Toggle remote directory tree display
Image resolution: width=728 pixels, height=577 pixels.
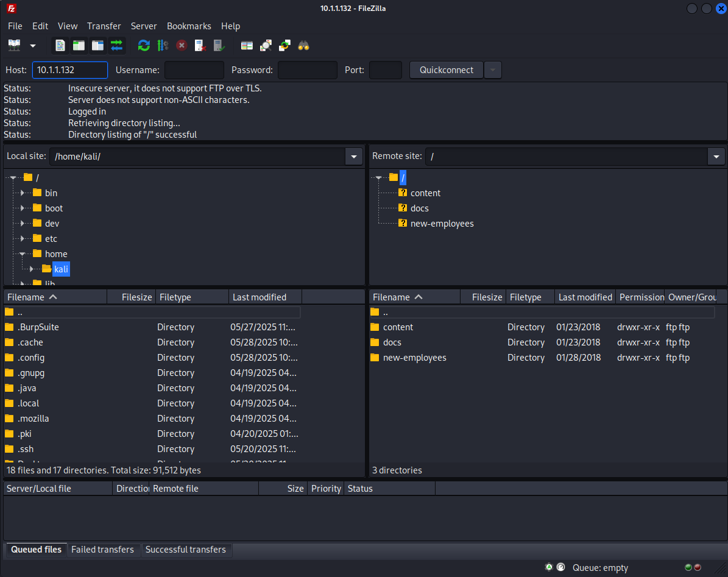click(x=97, y=45)
